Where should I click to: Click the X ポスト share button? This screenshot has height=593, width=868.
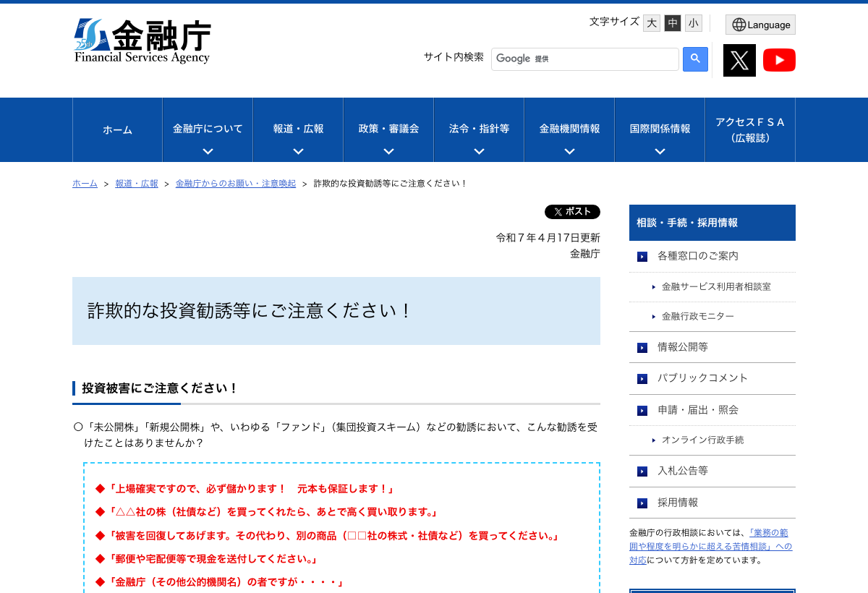point(572,212)
